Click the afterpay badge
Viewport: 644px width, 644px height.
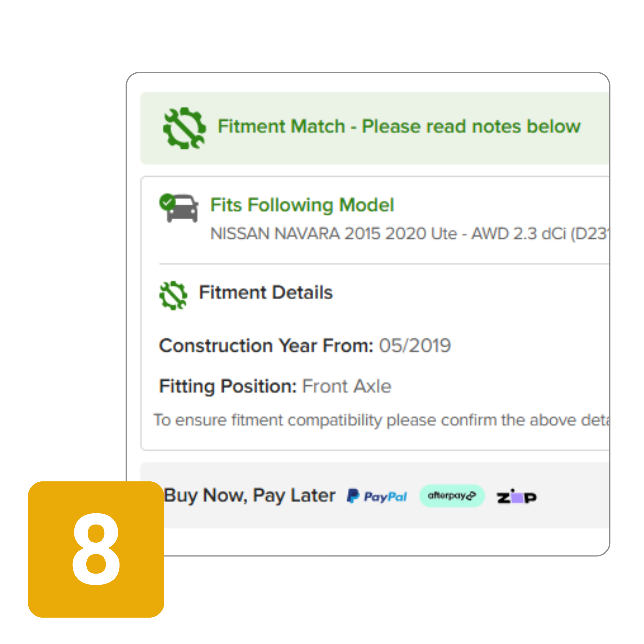(452, 496)
